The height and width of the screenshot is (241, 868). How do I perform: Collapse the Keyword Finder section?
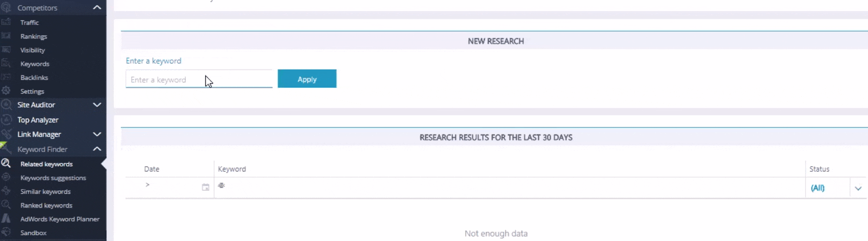(x=97, y=149)
